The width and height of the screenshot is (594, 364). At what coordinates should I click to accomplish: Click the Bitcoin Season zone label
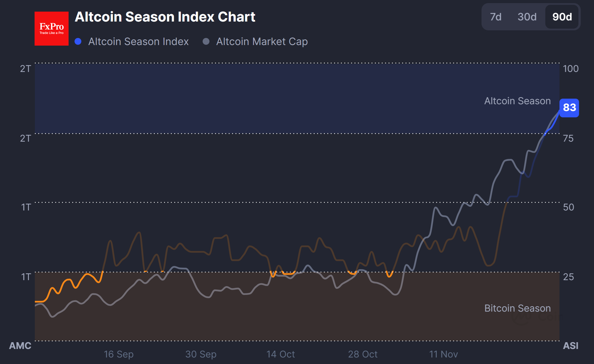[x=517, y=308]
